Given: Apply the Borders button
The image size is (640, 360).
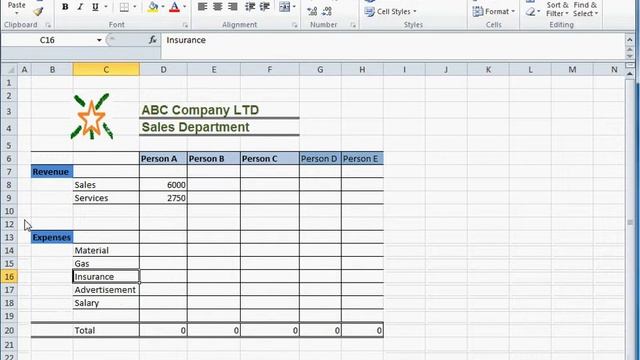Looking at the screenshot, I should point(124,7).
